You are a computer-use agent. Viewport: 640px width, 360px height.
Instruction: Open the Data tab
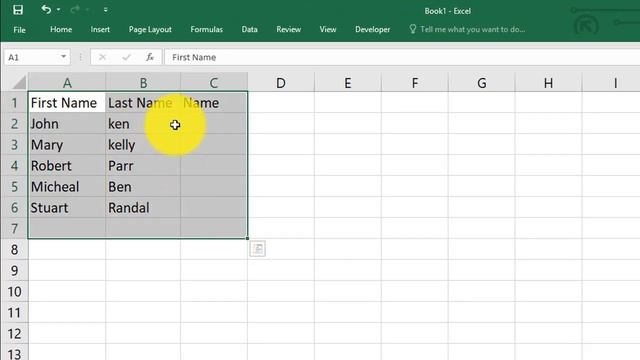click(x=249, y=29)
